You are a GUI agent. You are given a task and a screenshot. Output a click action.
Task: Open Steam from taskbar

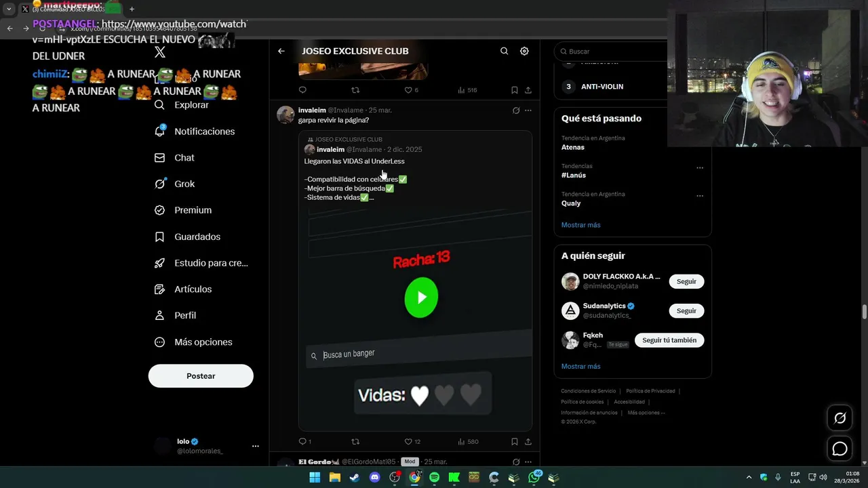click(355, 477)
